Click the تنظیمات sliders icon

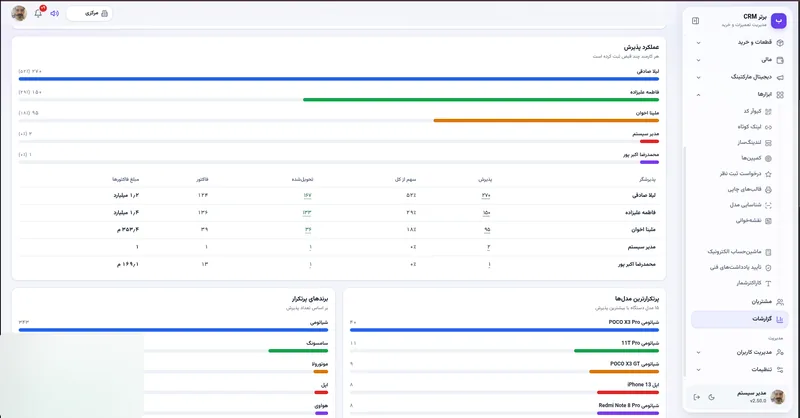pos(780,370)
